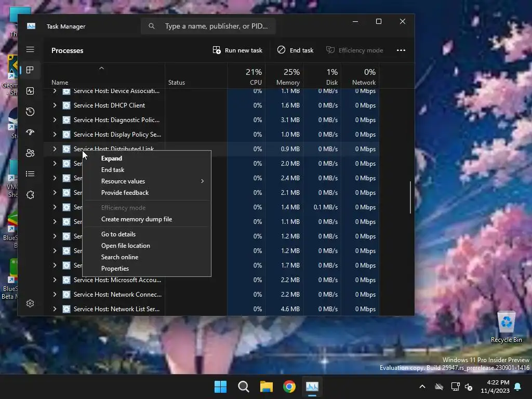532x399 pixels.
Task: Click the Name column sort arrow
Action: click(x=101, y=68)
